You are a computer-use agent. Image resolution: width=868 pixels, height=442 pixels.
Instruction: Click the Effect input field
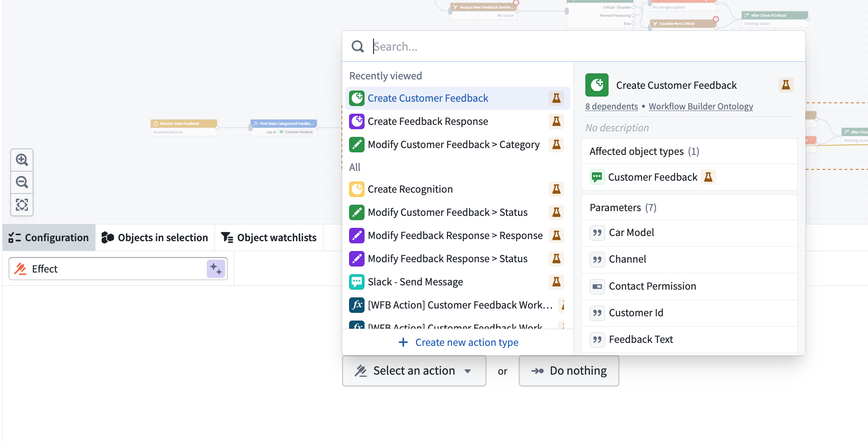(118, 269)
